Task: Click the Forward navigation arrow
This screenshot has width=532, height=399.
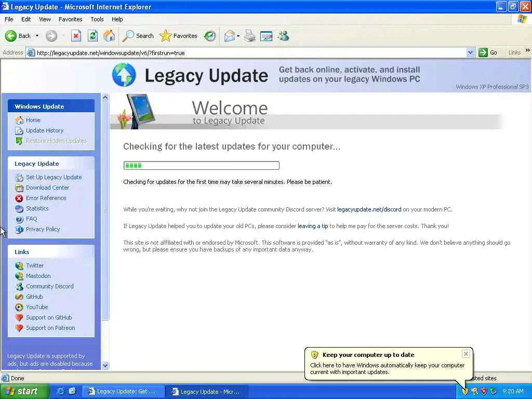Action: pyautogui.click(x=51, y=36)
